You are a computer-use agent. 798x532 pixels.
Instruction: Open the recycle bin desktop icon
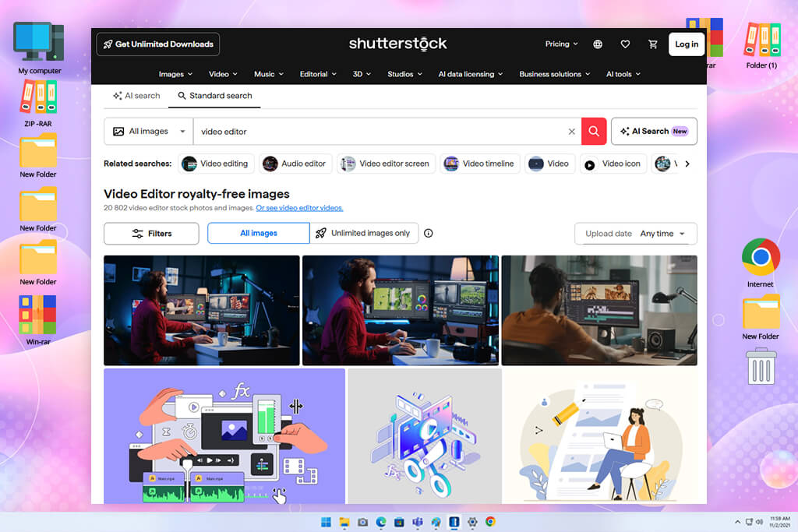pos(761,366)
